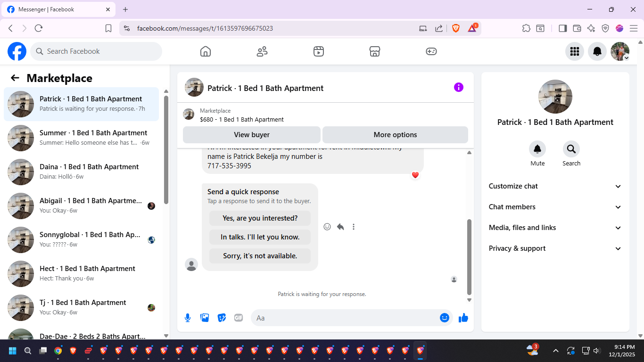Click the back arrow beside Marketplace
644x362 pixels.
(x=15, y=78)
